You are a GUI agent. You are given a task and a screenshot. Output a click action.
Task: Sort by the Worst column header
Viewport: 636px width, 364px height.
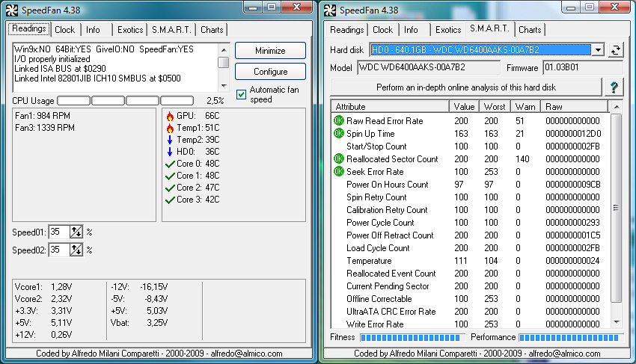pos(495,107)
